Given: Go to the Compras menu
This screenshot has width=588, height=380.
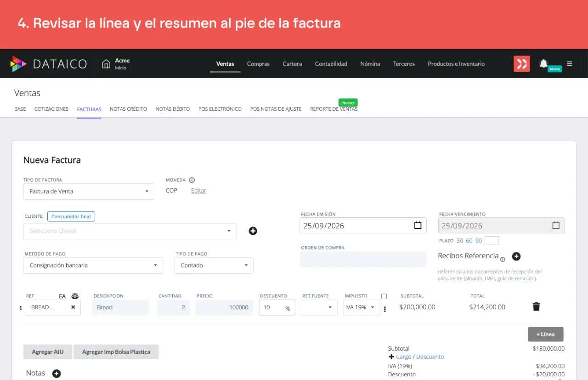Looking at the screenshot, I should pos(258,64).
